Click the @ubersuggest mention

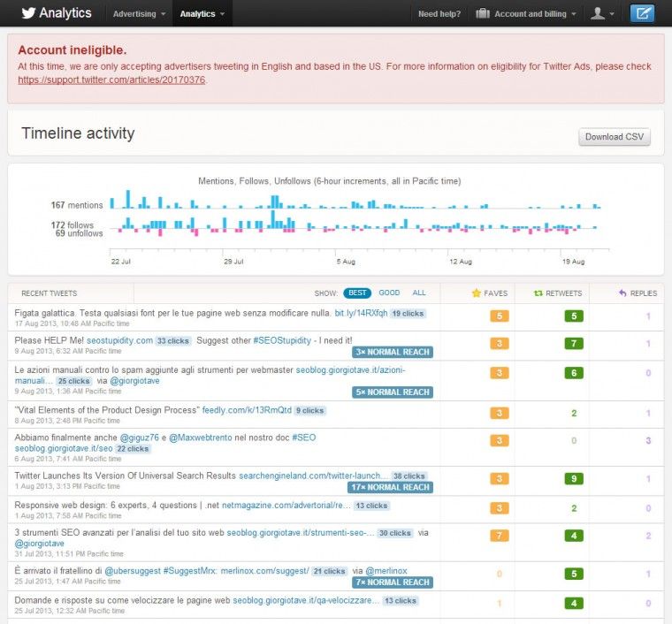(133, 571)
